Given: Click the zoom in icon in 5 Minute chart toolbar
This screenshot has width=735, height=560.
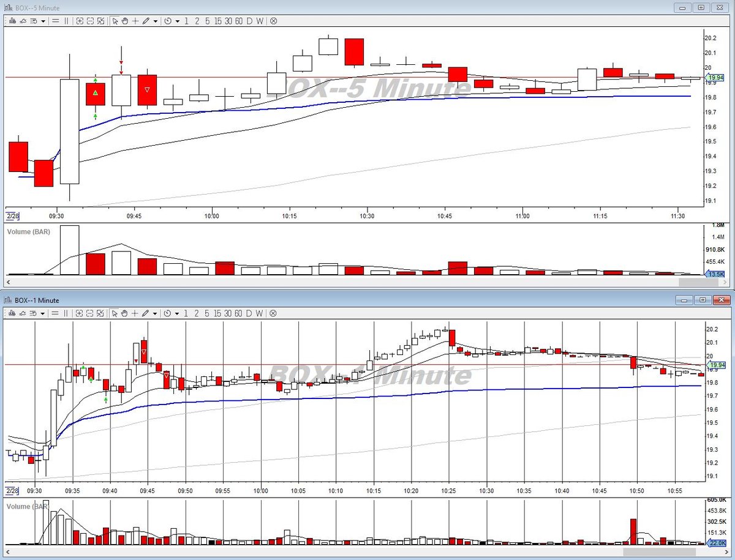Looking at the screenshot, I should [x=80, y=21].
